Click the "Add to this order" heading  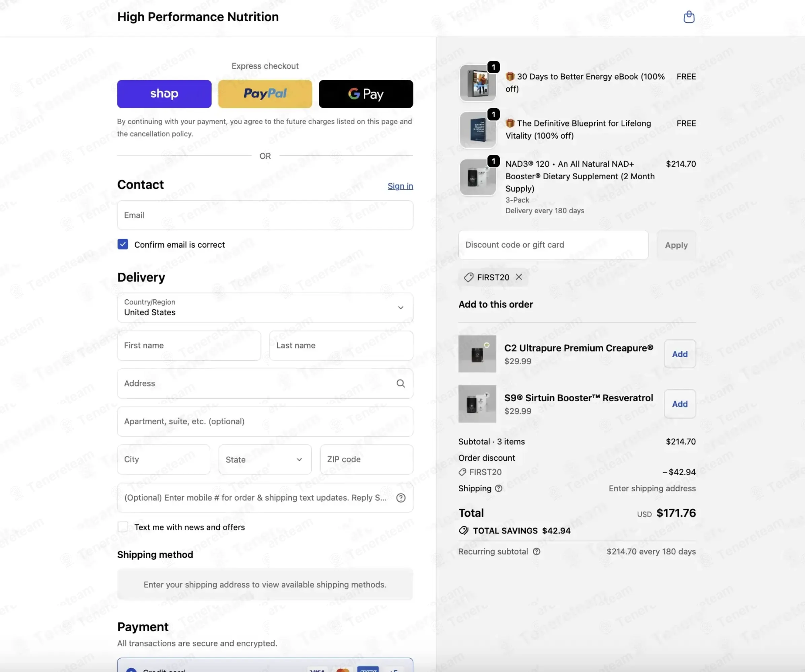coord(496,304)
